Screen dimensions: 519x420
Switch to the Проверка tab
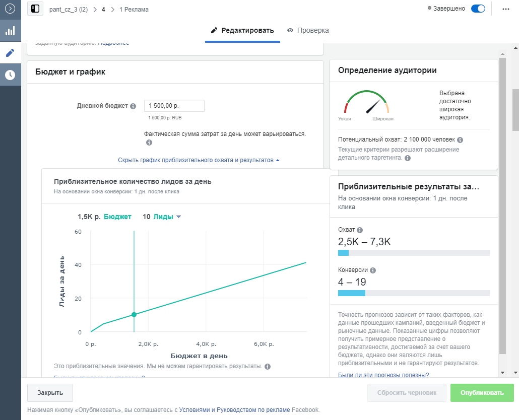coord(308,30)
